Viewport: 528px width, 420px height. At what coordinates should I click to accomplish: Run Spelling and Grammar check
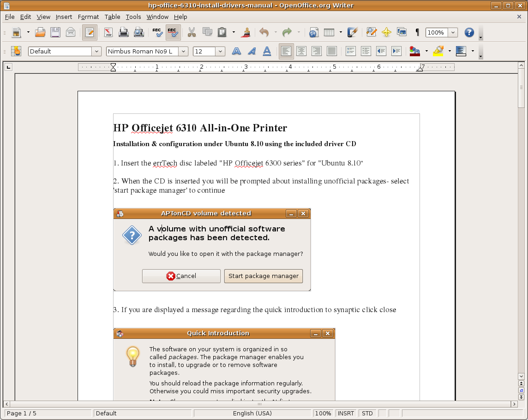(x=157, y=33)
